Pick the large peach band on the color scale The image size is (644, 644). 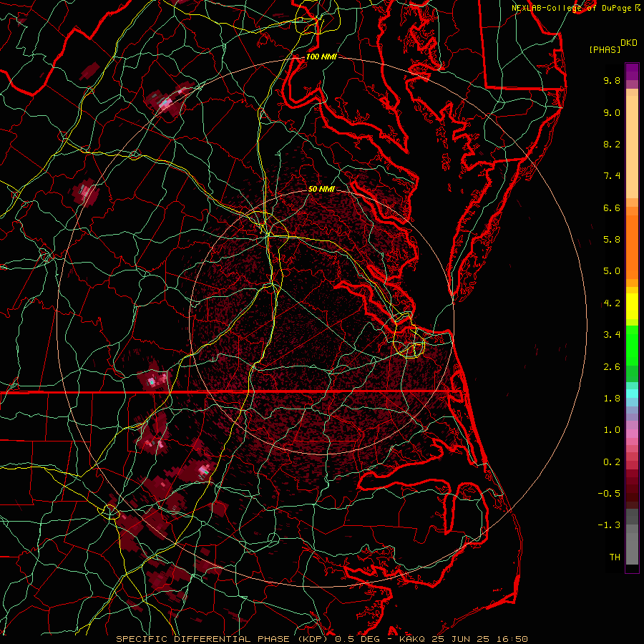[632, 147]
